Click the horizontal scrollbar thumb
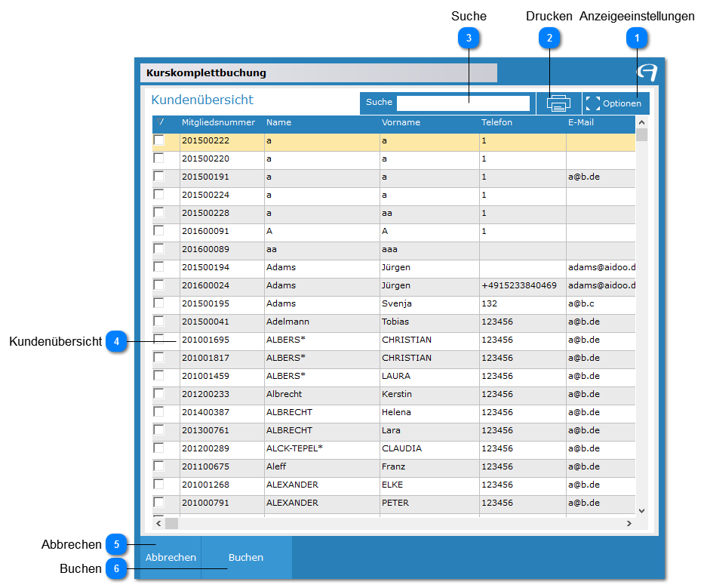The height and width of the screenshot is (588, 707). (x=171, y=524)
